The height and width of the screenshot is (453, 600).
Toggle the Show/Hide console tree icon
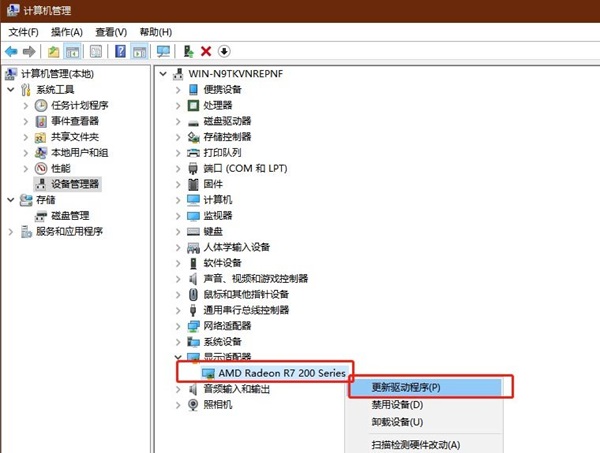(72, 51)
